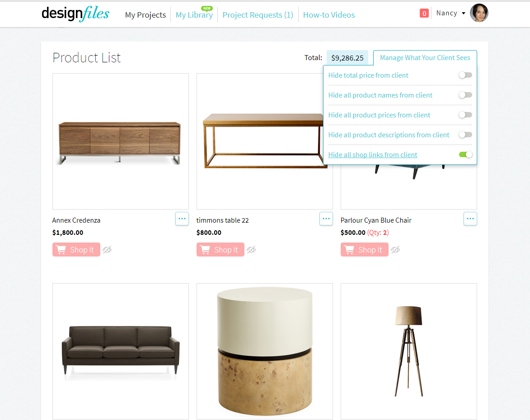This screenshot has height=420, width=530.
Task: Open three-dot menu for Annex Credenza
Action: pos(182,219)
